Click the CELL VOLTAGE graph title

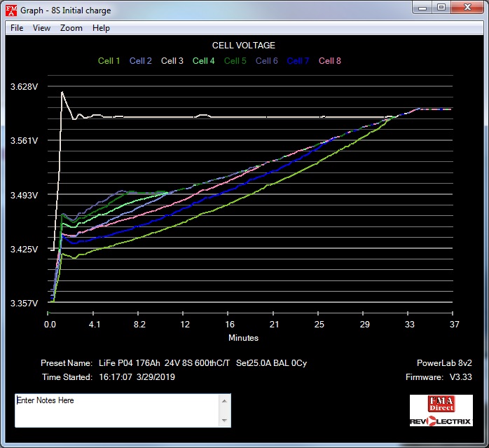coord(243,46)
